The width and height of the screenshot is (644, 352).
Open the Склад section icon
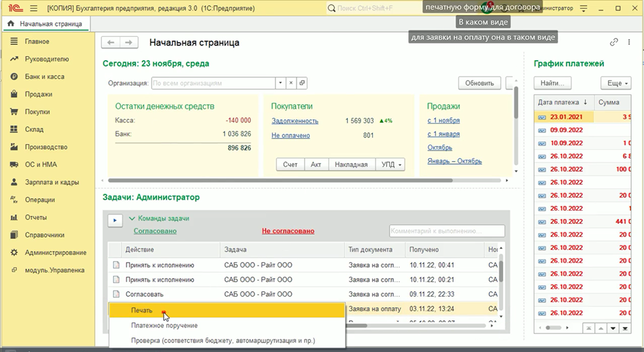[x=14, y=129]
